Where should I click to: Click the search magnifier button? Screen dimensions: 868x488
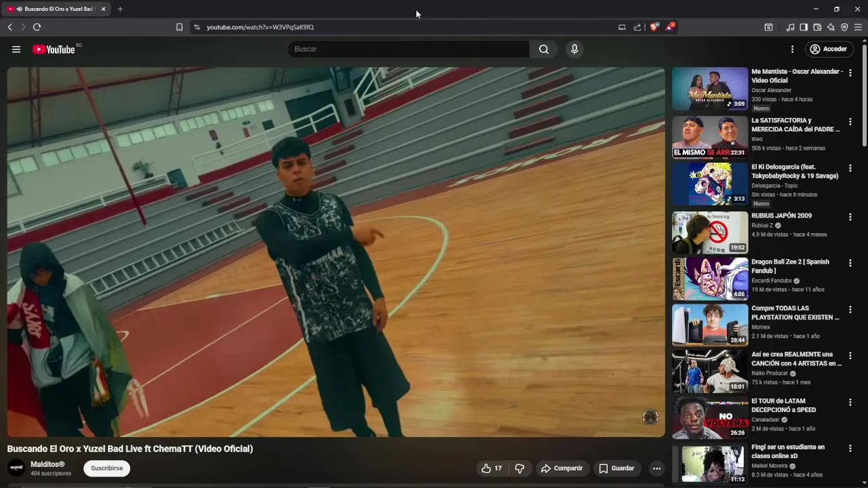544,49
